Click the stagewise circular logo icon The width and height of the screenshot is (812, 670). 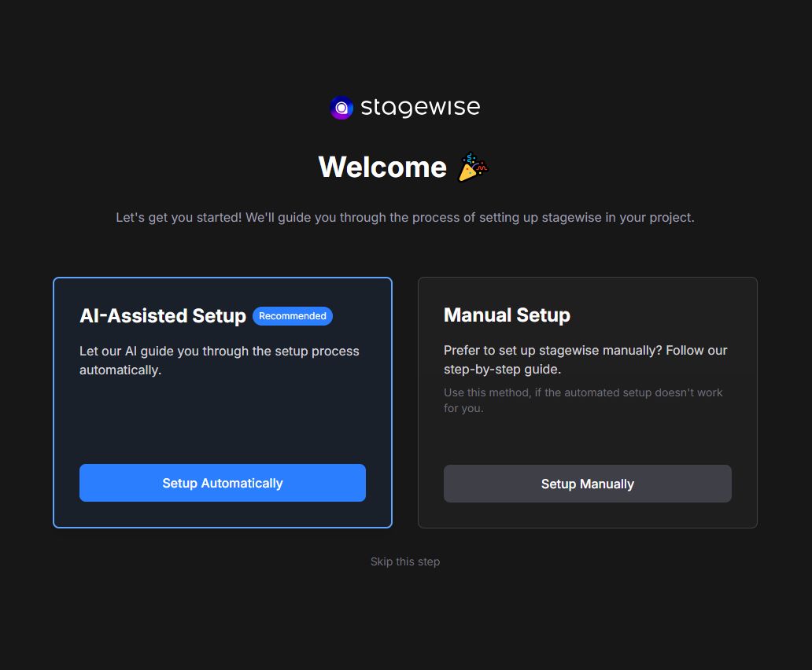(x=341, y=108)
